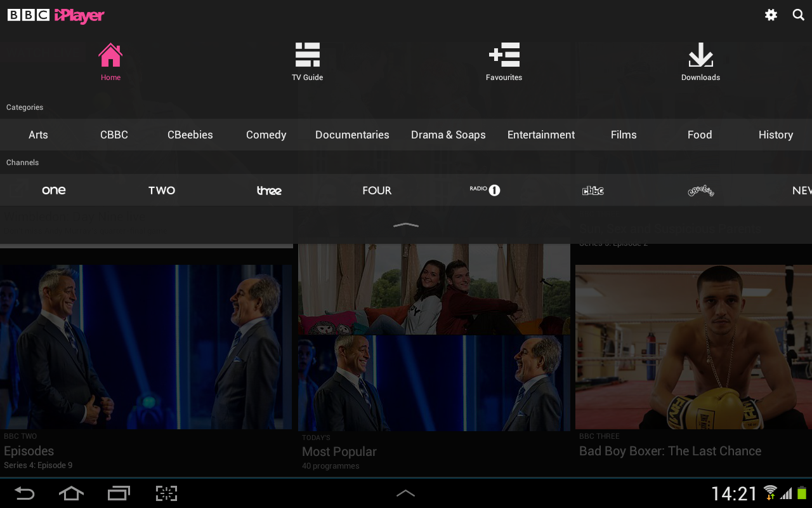Browse the History category
The height and width of the screenshot is (508, 812).
pos(776,135)
